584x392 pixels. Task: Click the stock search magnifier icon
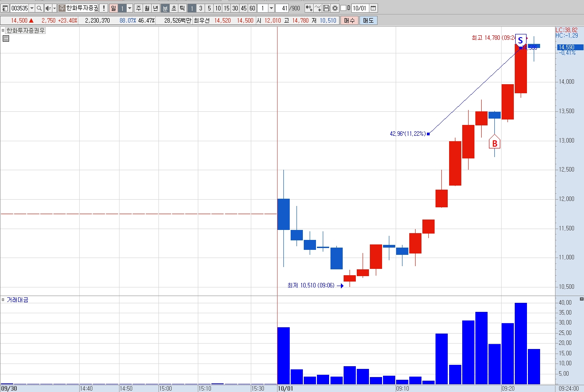[39, 8]
